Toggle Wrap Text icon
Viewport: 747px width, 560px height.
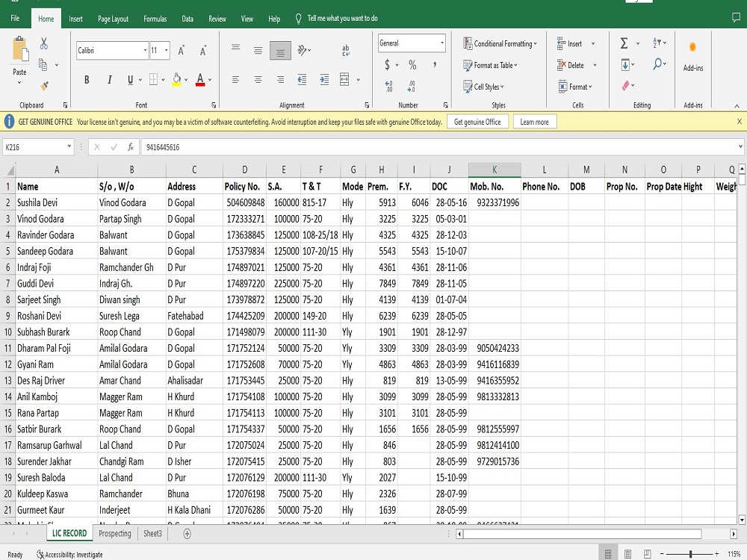[x=346, y=50]
